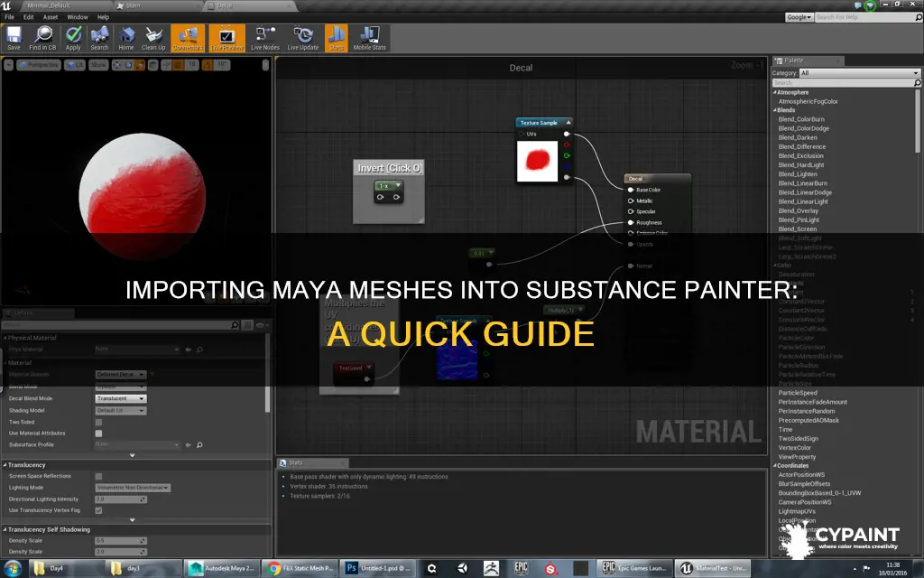The width and height of the screenshot is (924, 578).
Task: Click the Unity icon in the taskbar
Action: [463, 569]
